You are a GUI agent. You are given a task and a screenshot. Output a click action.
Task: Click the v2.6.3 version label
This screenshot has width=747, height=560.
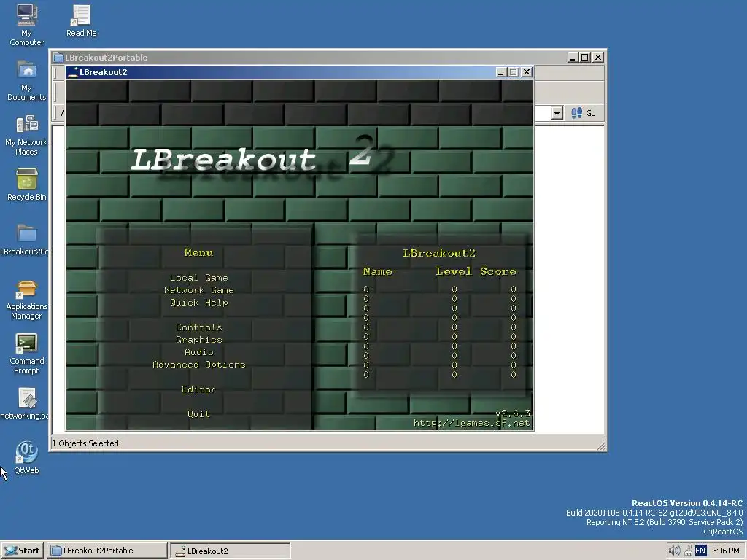pos(513,413)
